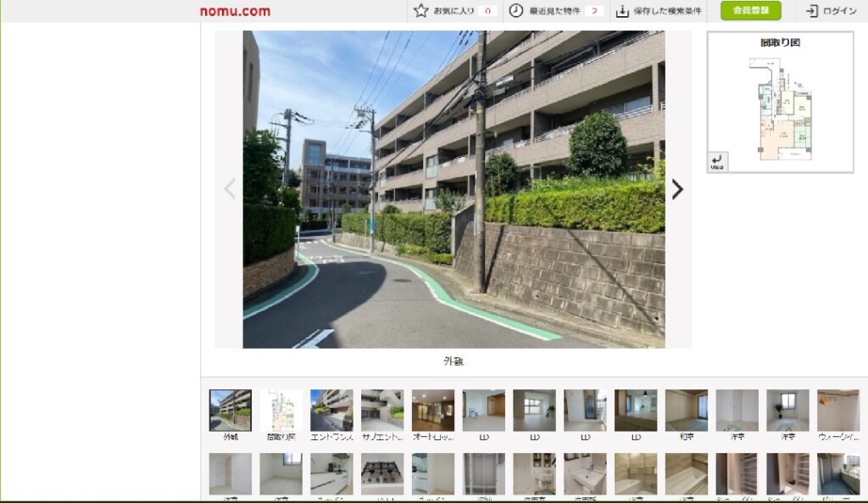Open the nomu.com home logo
Image resolution: width=868 pixels, height=503 pixels.
236,11
